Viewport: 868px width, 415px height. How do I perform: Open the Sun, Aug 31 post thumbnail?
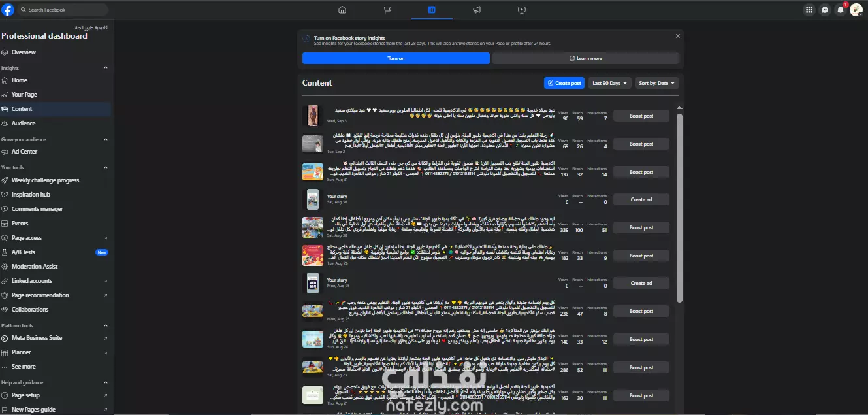point(313,172)
